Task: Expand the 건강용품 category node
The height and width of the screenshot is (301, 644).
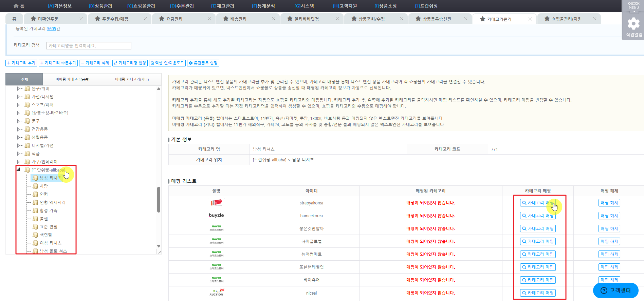Action: 18,129
